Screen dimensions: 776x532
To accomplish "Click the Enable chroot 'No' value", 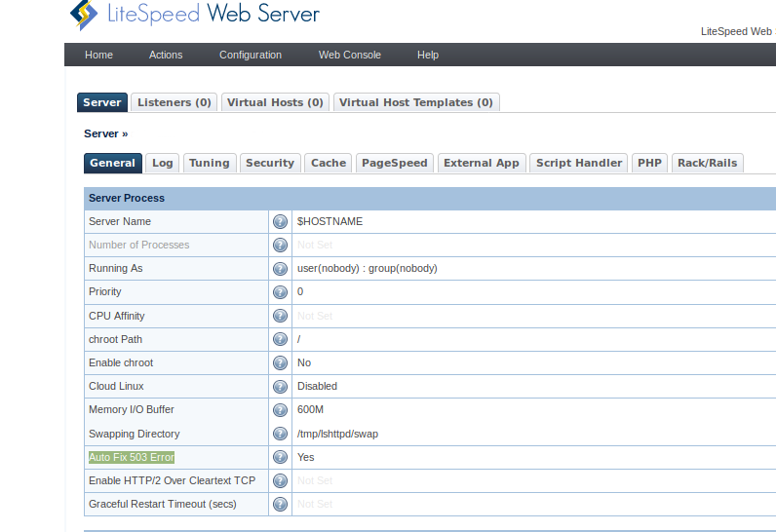I will click(x=304, y=362).
